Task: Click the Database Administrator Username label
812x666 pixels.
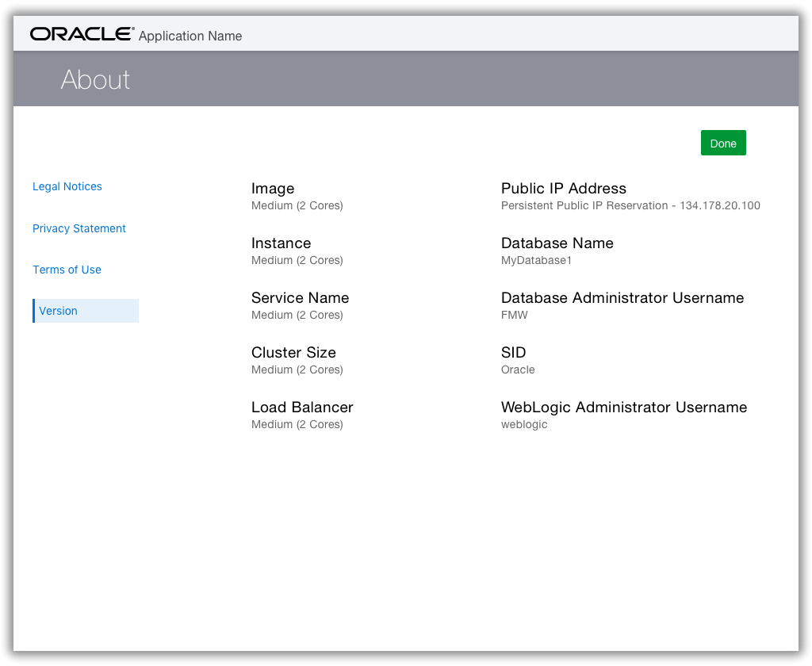Action: pyautogui.click(x=622, y=298)
